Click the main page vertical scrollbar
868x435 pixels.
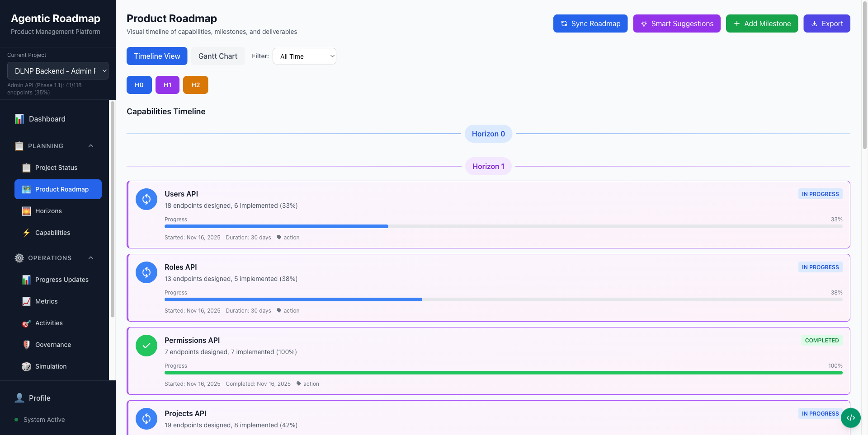point(865,75)
